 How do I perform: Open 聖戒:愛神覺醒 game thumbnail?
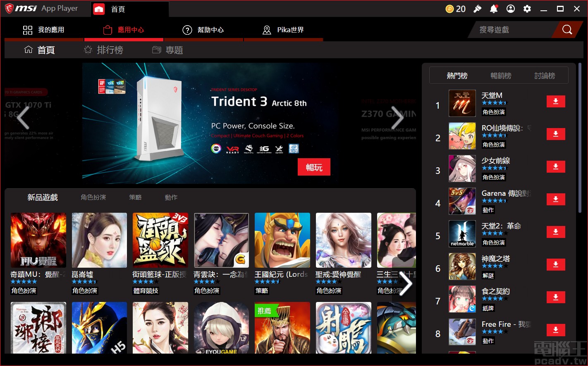click(x=343, y=240)
